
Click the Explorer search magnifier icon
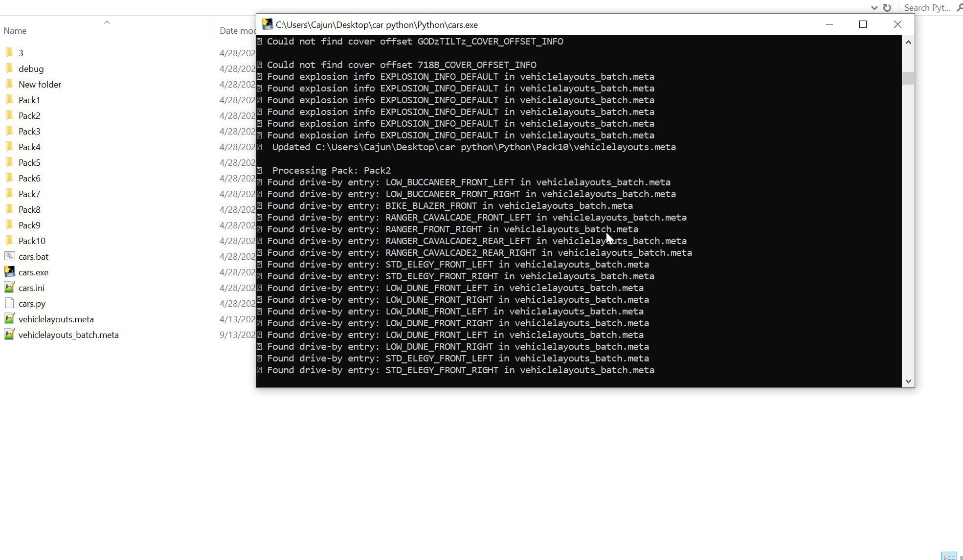pos(959,7)
